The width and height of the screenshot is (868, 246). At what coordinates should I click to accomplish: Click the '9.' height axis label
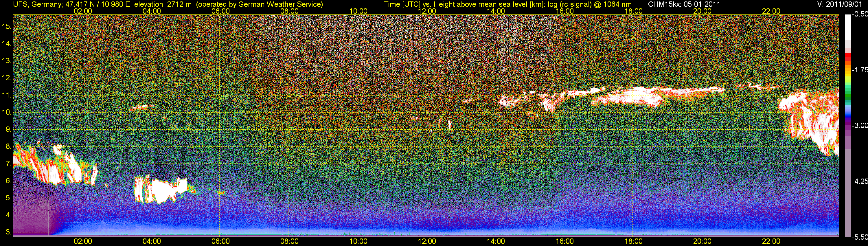click(9, 129)
